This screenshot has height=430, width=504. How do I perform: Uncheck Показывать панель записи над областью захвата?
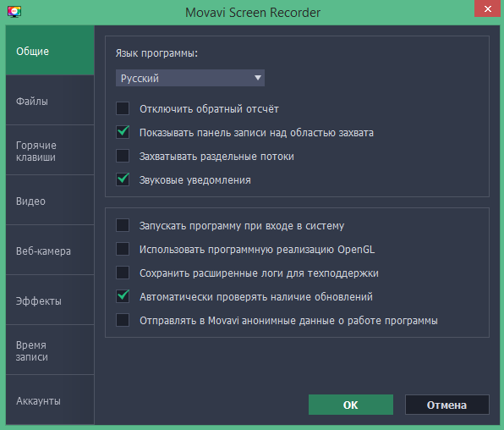click(123, 132)
